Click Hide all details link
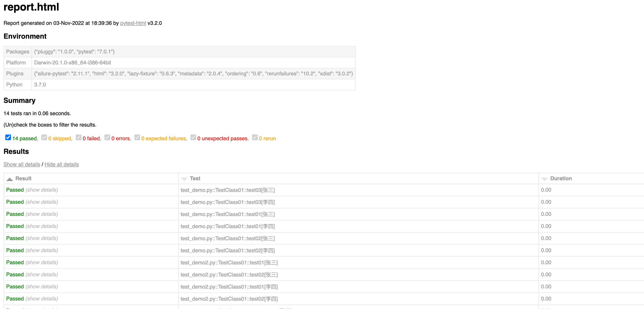Viewport: 644px width, 309px height. (x=62, y=164)
